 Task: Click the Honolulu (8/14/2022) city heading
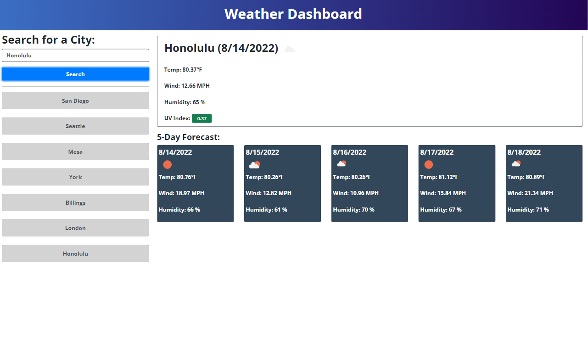(x=221, y=48)
